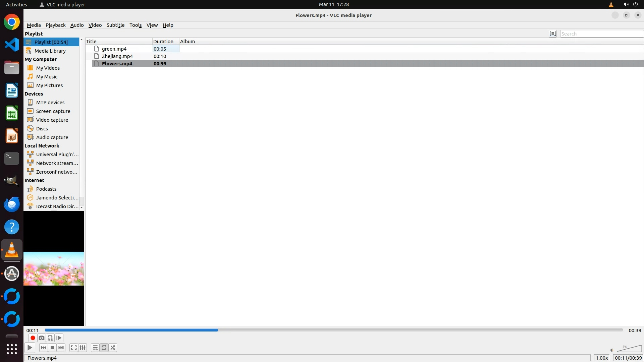This screenshot has height=362, width=644.
Task: Open Media Library in sidebar
Action: click(x=50, y=51)
